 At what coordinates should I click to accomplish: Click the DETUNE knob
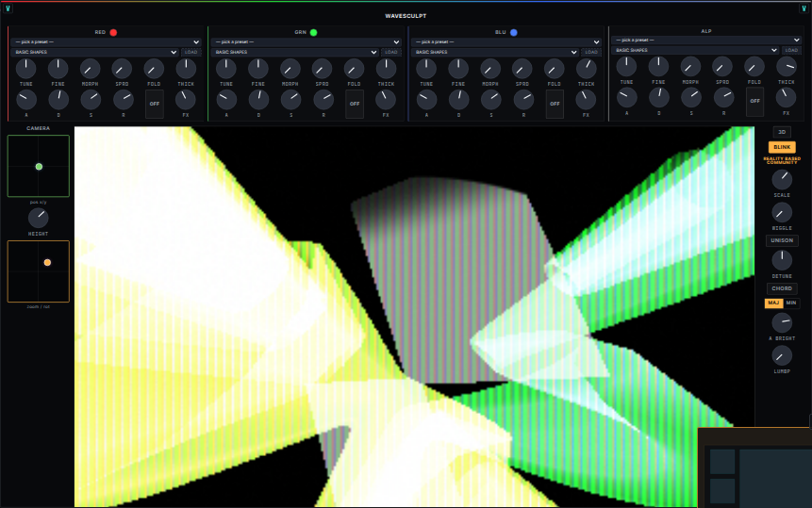point(782,260)
